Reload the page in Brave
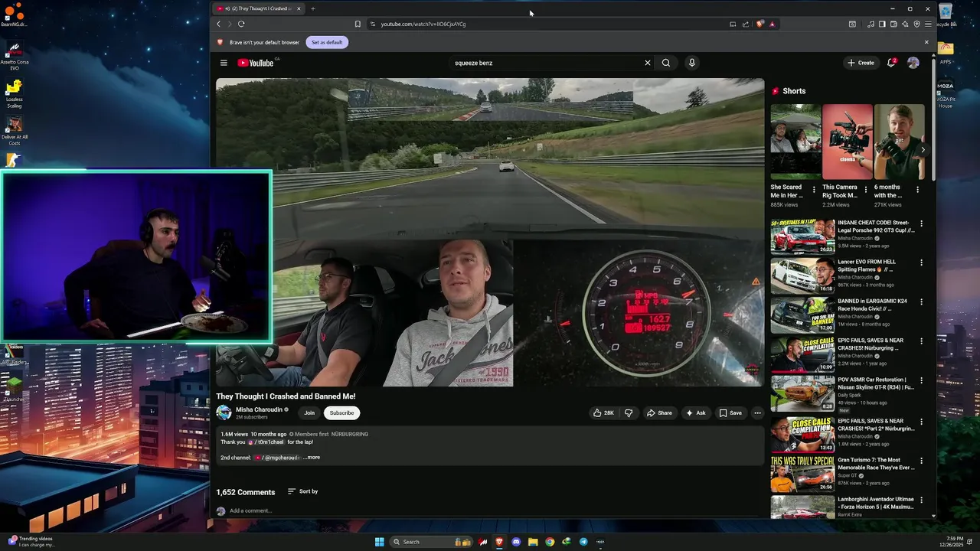 tap(241, 24)
